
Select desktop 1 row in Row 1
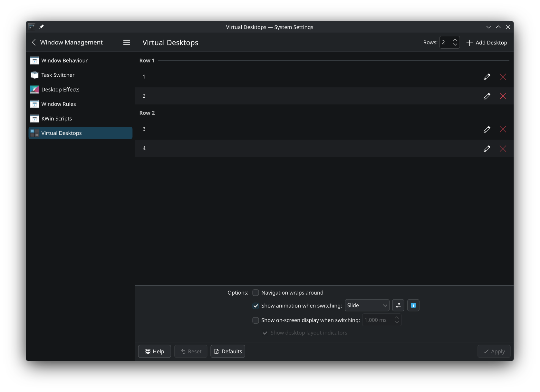[x=324, y=77]
